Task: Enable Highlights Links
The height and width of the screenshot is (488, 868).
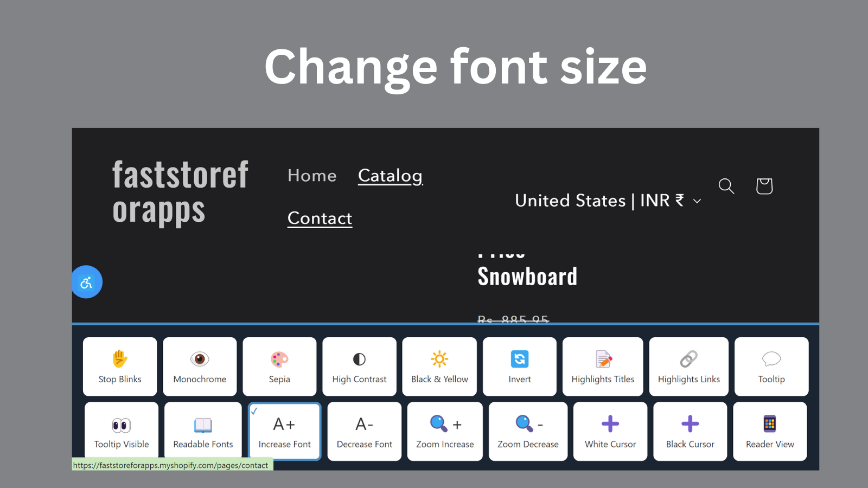Action: coord(689,367)
